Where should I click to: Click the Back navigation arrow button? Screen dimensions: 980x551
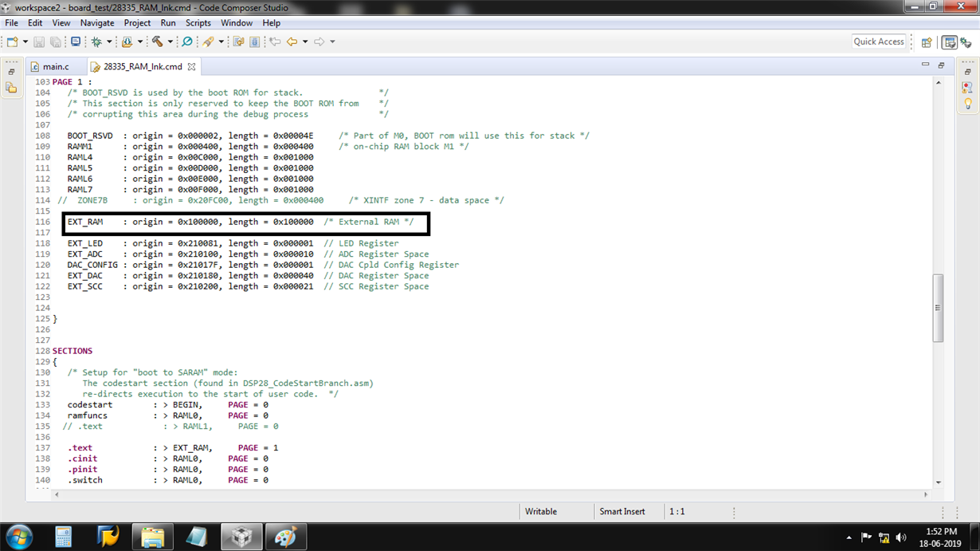pyautogui.click(x=292, y=41)
